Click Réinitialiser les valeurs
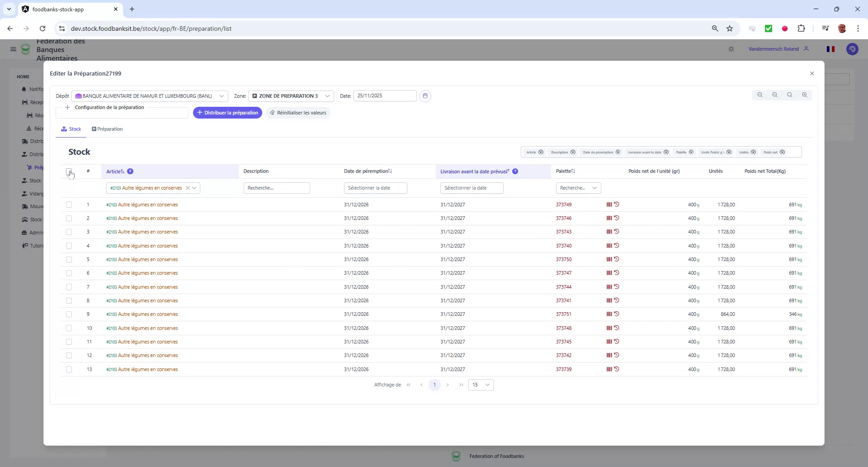868x467 pixels. click(x=298, y=113)
